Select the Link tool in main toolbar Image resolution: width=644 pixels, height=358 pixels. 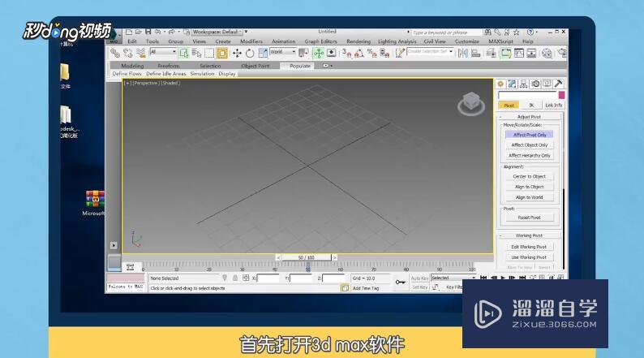click(115, 53)
